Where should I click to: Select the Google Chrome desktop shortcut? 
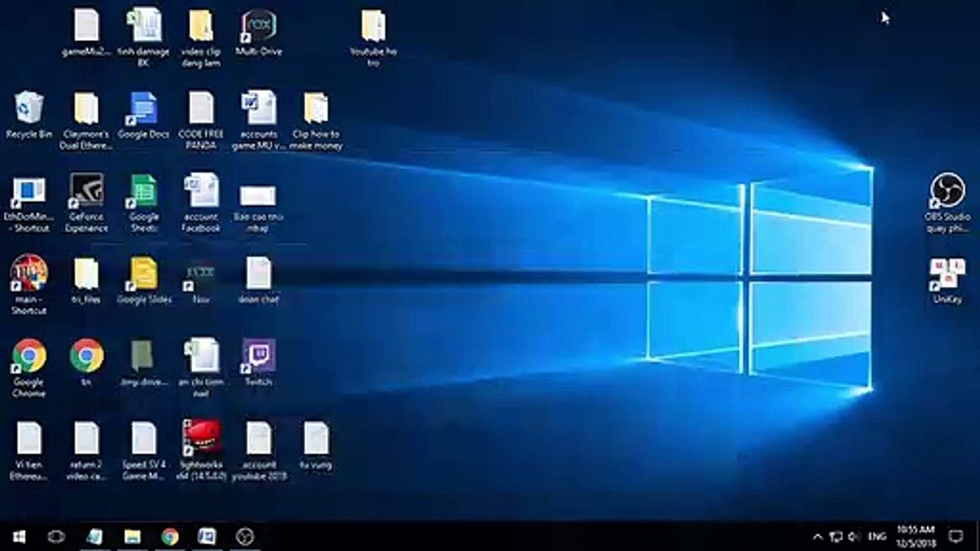tap(29, 356)
